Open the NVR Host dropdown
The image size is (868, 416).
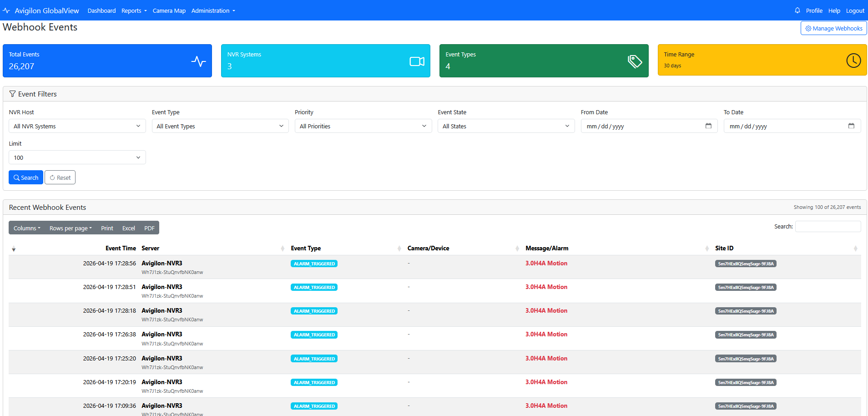(x=77, y=126)
